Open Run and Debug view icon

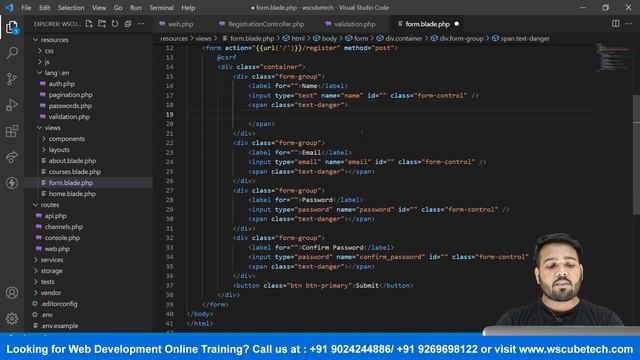click(12, 105)
